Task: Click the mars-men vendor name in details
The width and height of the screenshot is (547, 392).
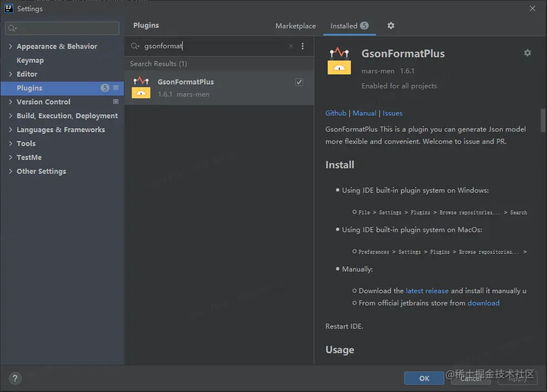Action: click(x=378, y=71)
